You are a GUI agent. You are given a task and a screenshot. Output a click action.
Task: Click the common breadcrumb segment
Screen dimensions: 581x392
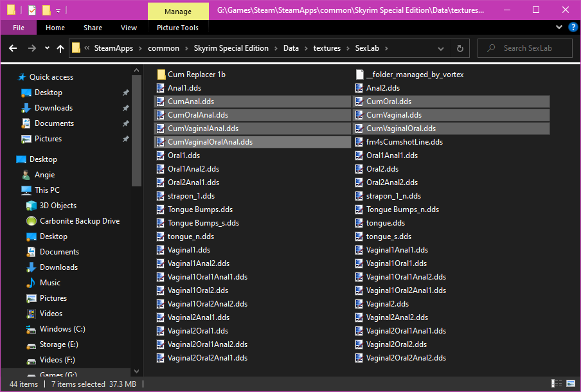(163, 48)
